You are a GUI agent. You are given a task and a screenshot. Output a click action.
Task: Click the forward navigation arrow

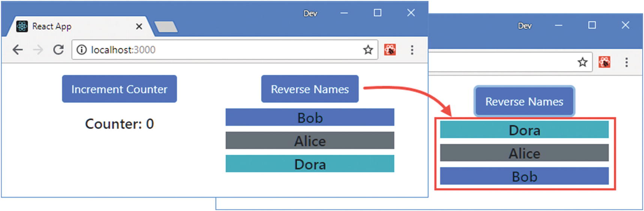tap(38, 50)
